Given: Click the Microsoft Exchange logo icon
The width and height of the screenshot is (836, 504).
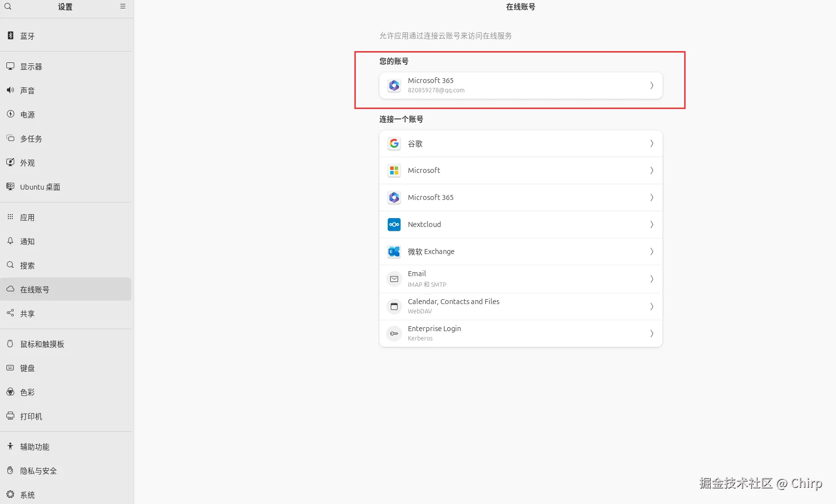Looking at the screenshot, I should pyautogui.click(x=394, y=252).
